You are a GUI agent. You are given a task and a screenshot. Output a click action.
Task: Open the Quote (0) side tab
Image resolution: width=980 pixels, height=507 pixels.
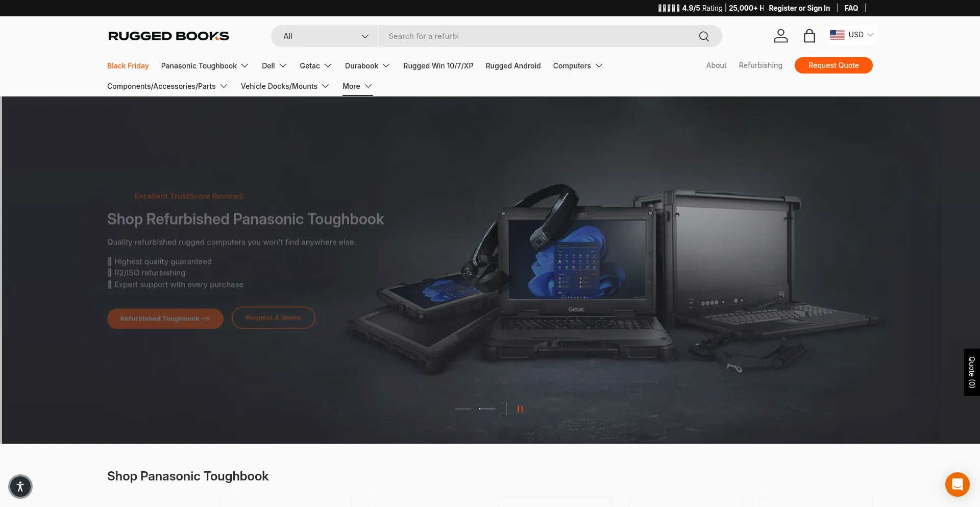(x=971, y=372)
